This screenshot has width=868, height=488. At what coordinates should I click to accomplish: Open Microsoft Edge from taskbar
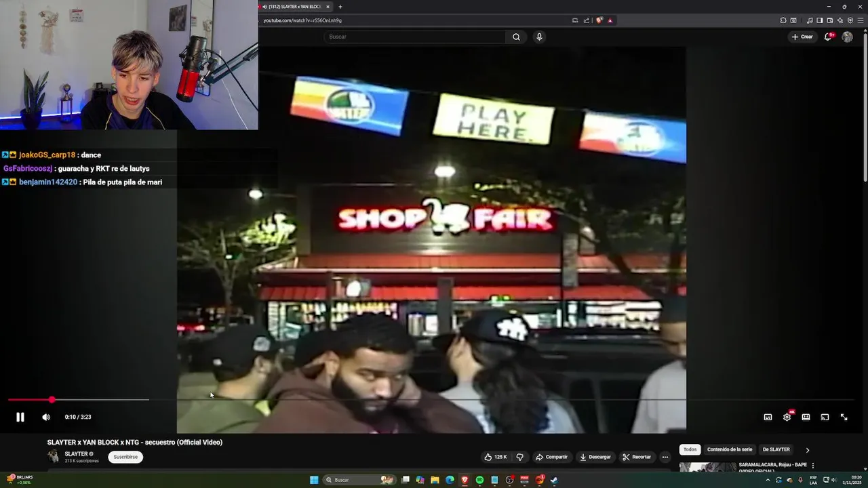tap(450, 480)
